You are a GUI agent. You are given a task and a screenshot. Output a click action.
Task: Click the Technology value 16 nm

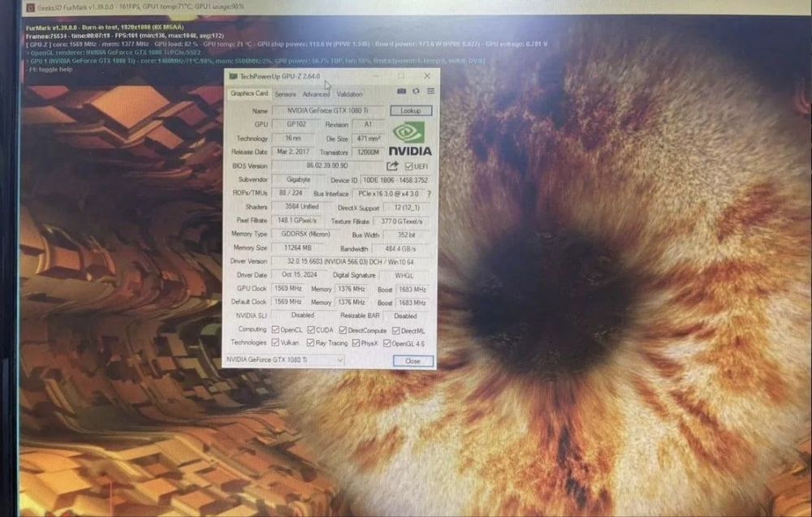click(293, 138)
